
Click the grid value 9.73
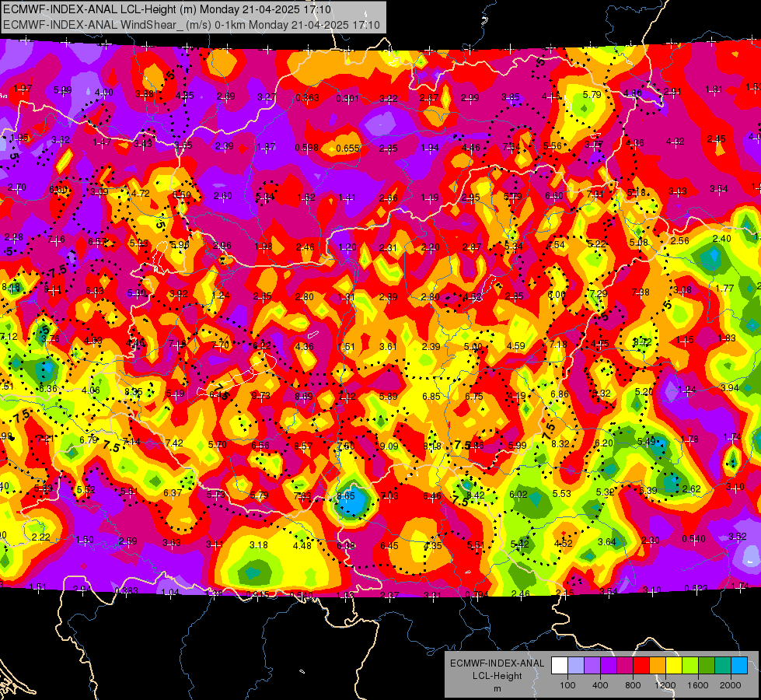[260, 395]
